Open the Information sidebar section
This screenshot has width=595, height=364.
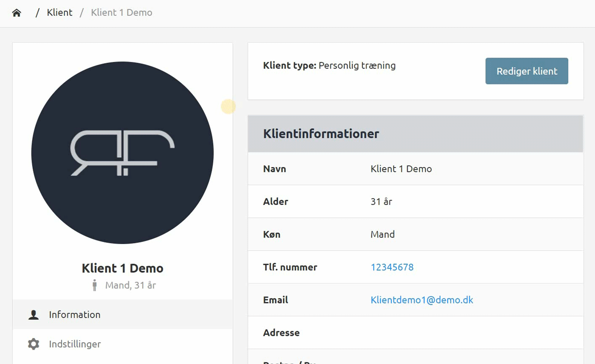pos(74,315)
